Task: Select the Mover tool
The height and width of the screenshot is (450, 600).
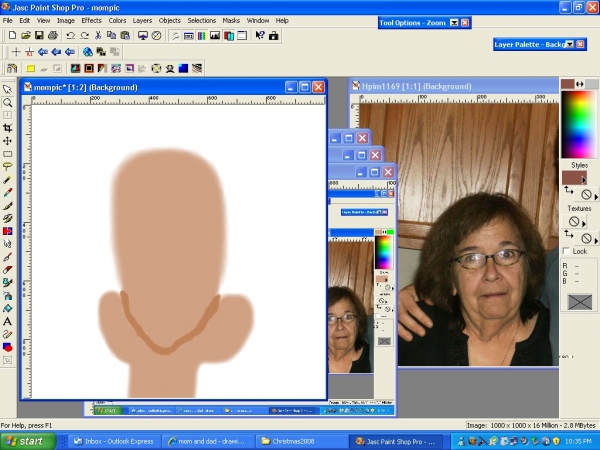Action: click(x=7, y=141)
